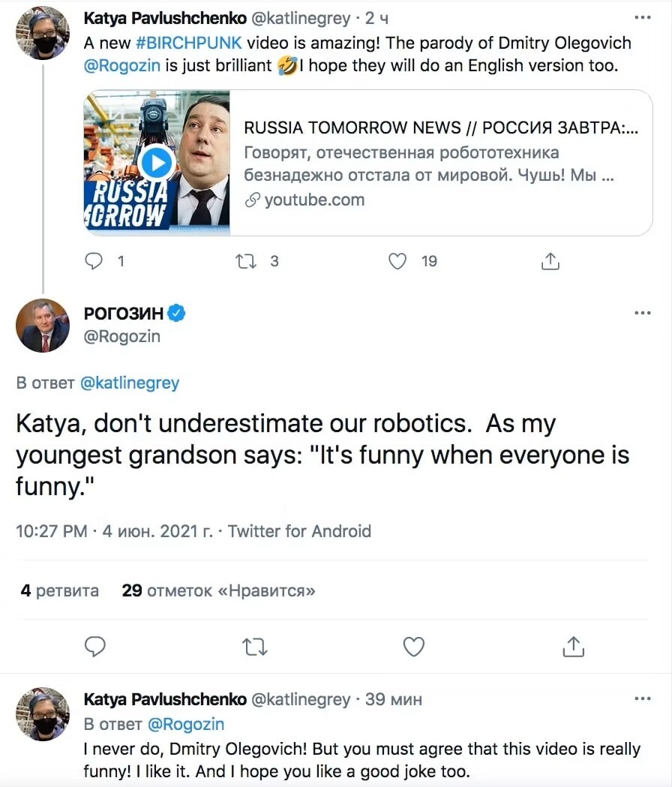Click the @katlinegrey reply-to link
This screenshot has height=787, width=672.
129,383
